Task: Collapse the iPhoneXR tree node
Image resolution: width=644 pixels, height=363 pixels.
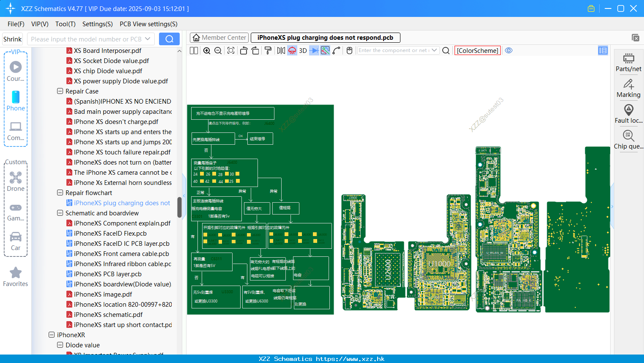Action: pyautogui.click(x=52, y=335)
